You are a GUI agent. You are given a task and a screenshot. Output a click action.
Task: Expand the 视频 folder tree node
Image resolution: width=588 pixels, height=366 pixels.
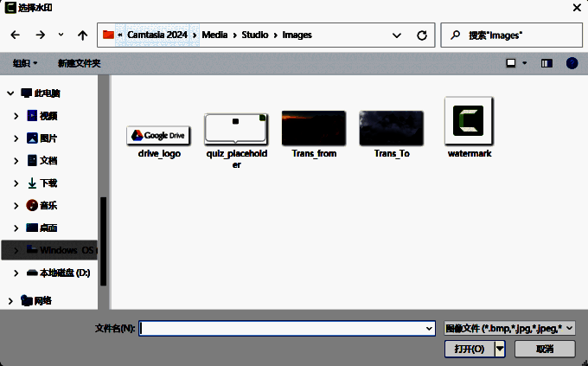[x=16, y=115]
